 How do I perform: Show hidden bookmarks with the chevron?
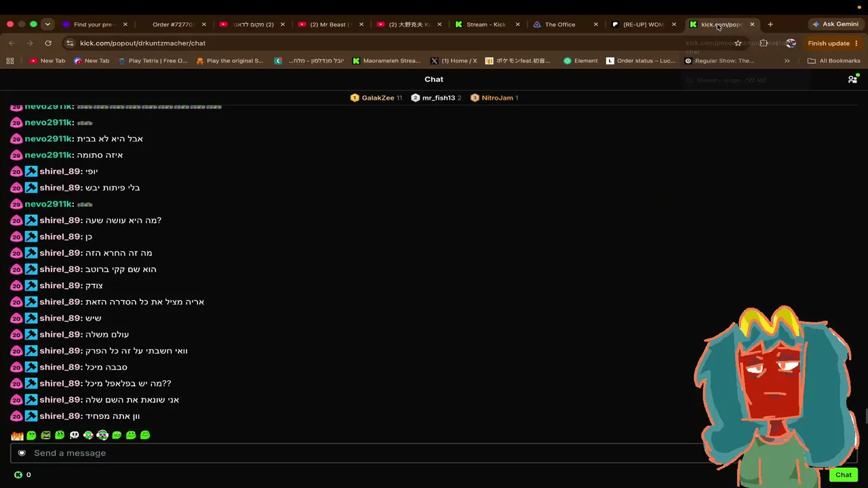point(787,60)
